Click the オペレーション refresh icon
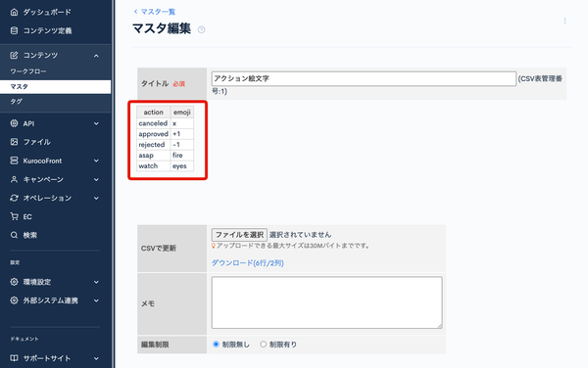Viewport: 588px width, 368px height. pyautogui.click(x=14, y=198)
